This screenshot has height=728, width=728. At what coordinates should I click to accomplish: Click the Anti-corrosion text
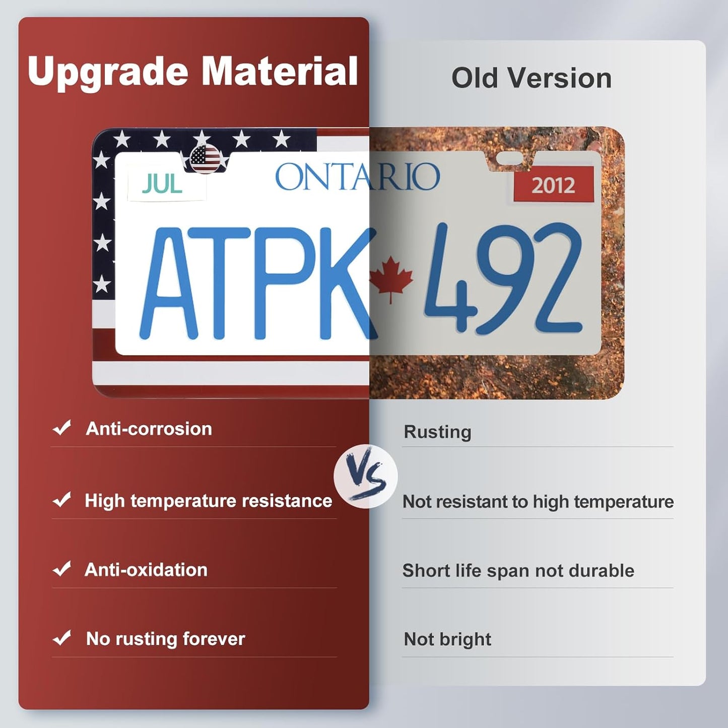[x=149, y=429]
